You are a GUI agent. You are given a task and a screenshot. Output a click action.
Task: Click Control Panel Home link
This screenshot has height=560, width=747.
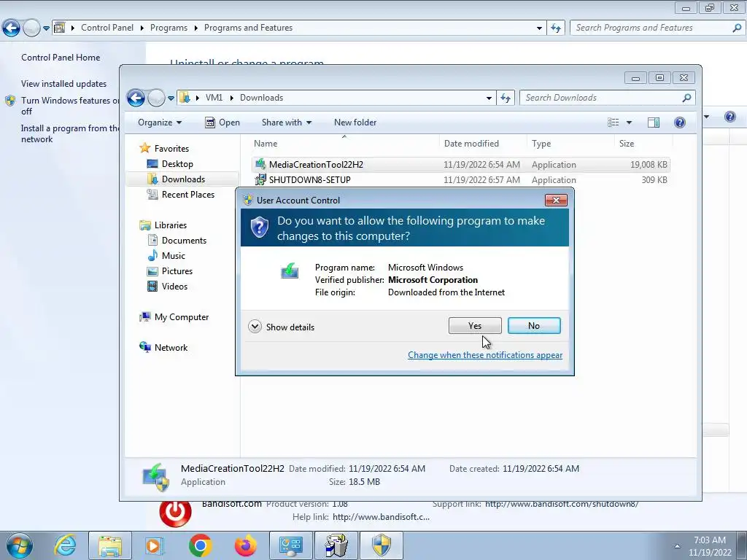tap(61, 58)
